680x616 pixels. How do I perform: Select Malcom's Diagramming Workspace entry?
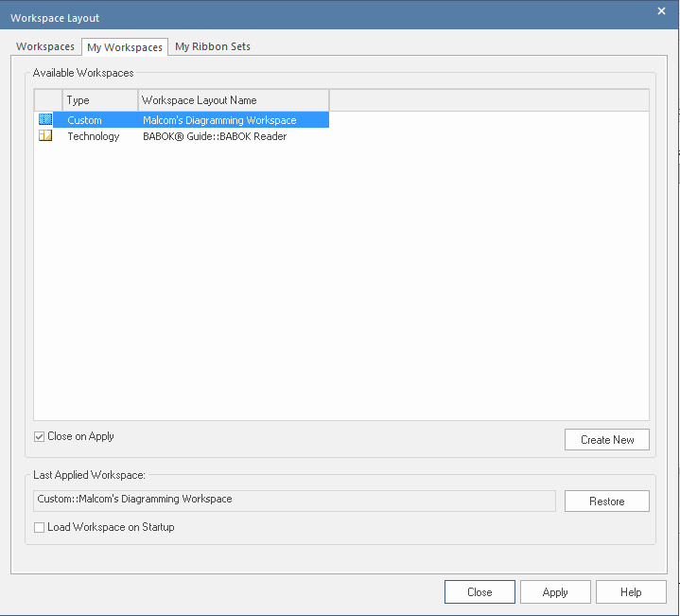click(219, 120)
